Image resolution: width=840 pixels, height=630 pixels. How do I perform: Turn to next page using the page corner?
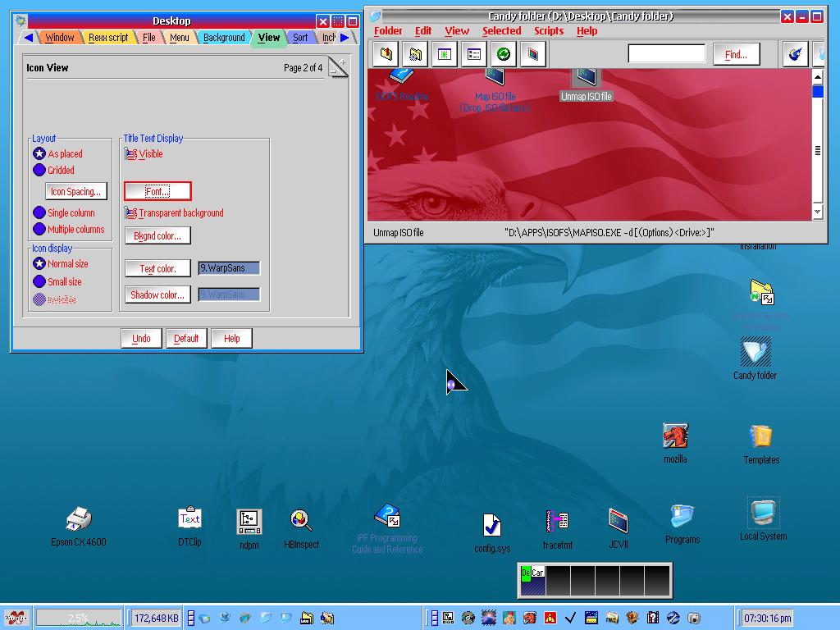[x=342, y=63]
